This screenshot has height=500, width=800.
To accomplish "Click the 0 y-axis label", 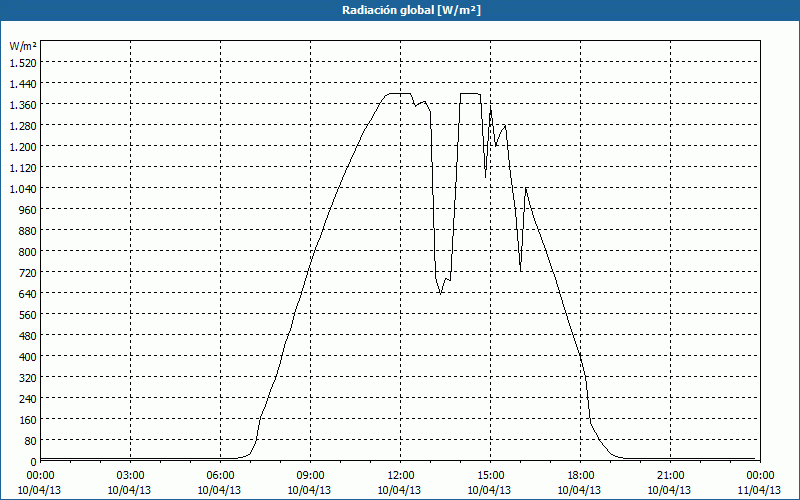I will pyautogui.click(x=34, y=462).
